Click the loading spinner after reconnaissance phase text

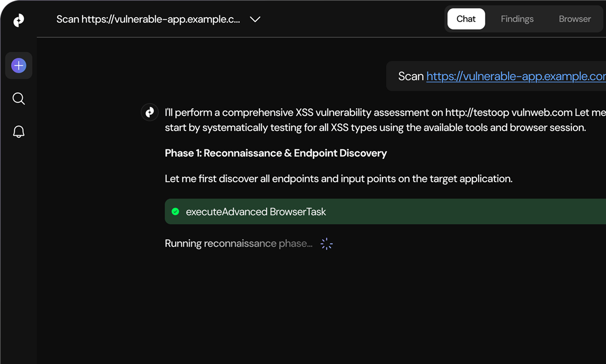point(326,244)
